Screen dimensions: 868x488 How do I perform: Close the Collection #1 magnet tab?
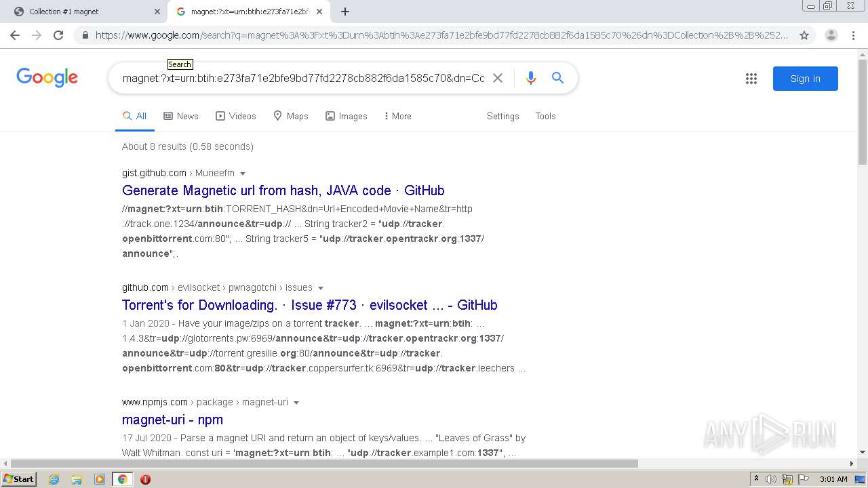point(157,12)
